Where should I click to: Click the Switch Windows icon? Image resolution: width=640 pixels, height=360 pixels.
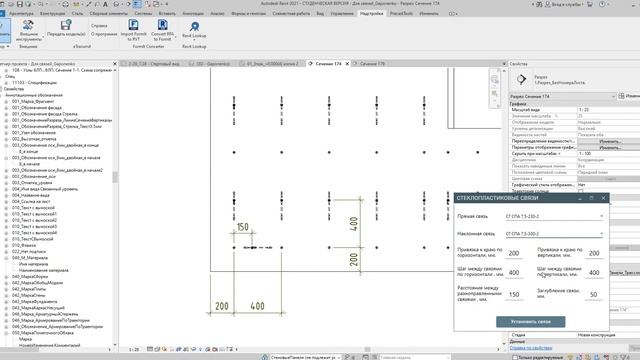point(156,4)
